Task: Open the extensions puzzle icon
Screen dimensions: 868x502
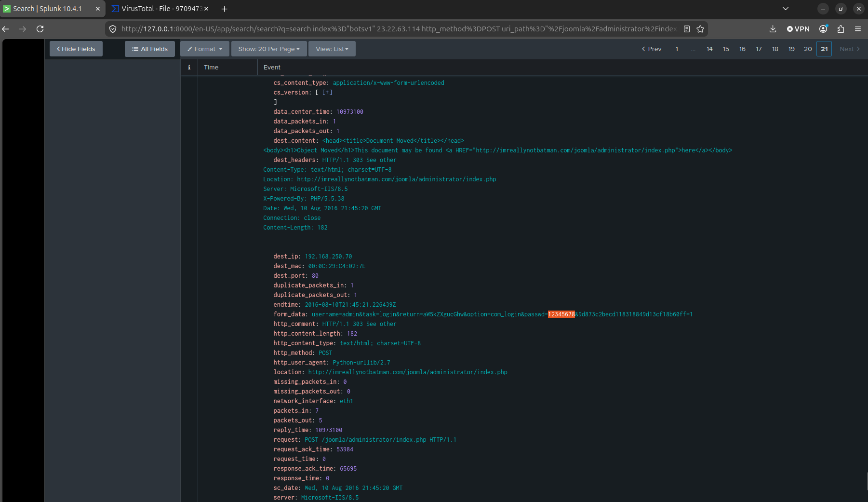Action: (x=841, y=29)
